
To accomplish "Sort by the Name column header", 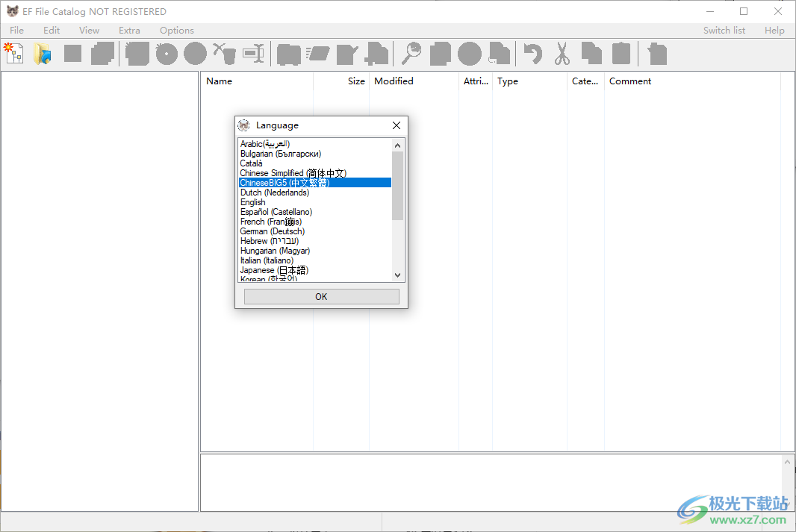I will point(257,81).
